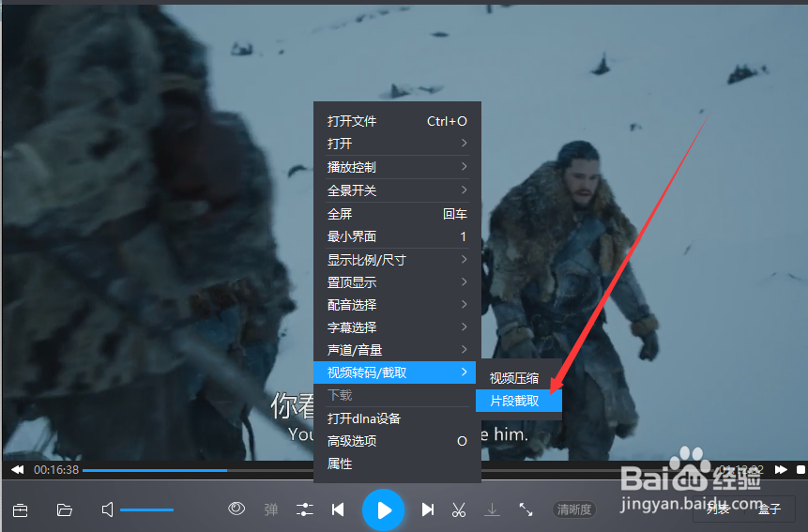Viewport: 808px width, 532px height.
Task: Toggle danmaku 弹 button
Action: [x=271, y=509]
